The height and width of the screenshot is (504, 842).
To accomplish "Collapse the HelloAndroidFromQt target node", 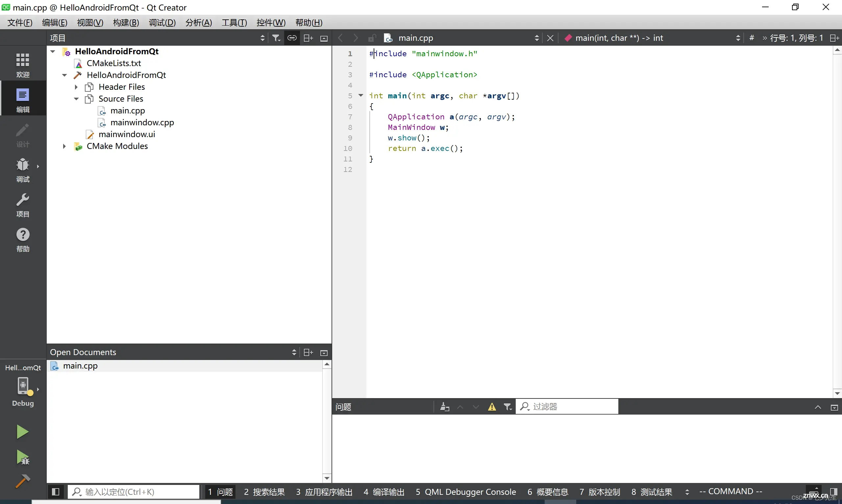I will [x=64, y=75].
